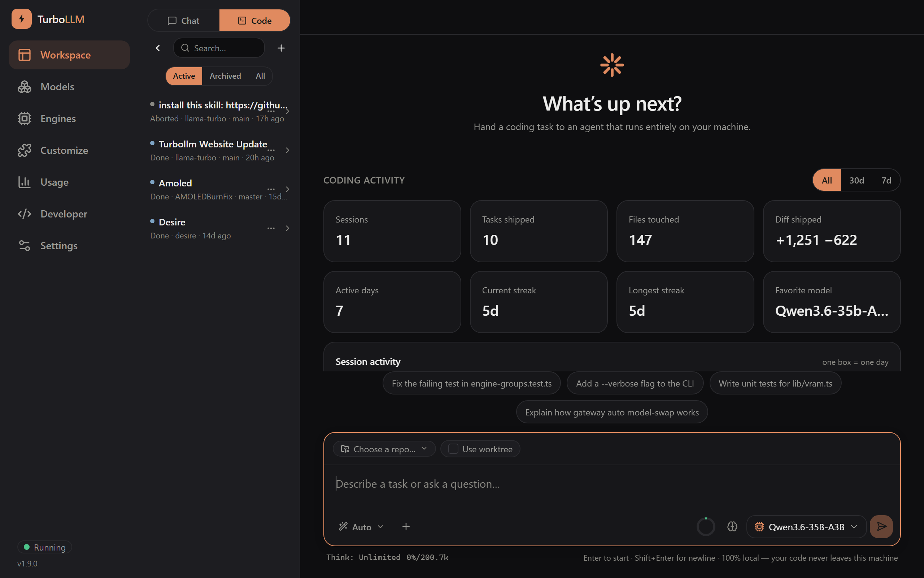Focus the task description input
Image resolution: width=924 pixels, height=578 pixels.
612,484
